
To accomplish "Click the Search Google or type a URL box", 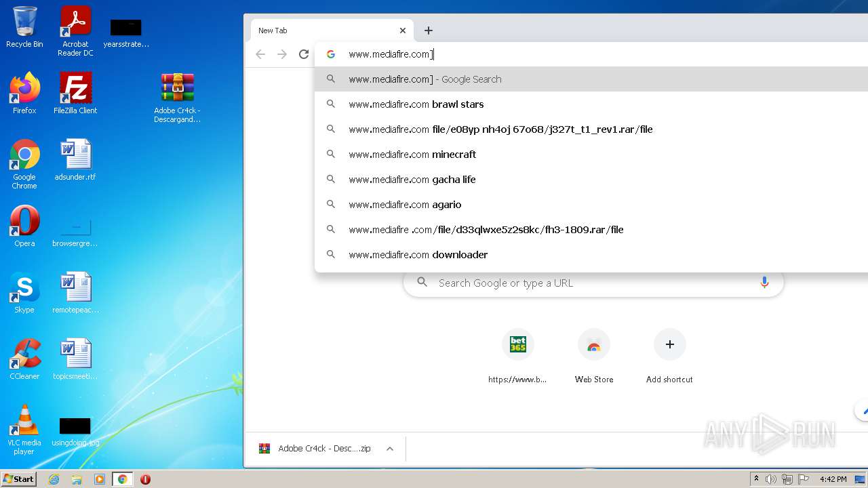I will 593,283.
